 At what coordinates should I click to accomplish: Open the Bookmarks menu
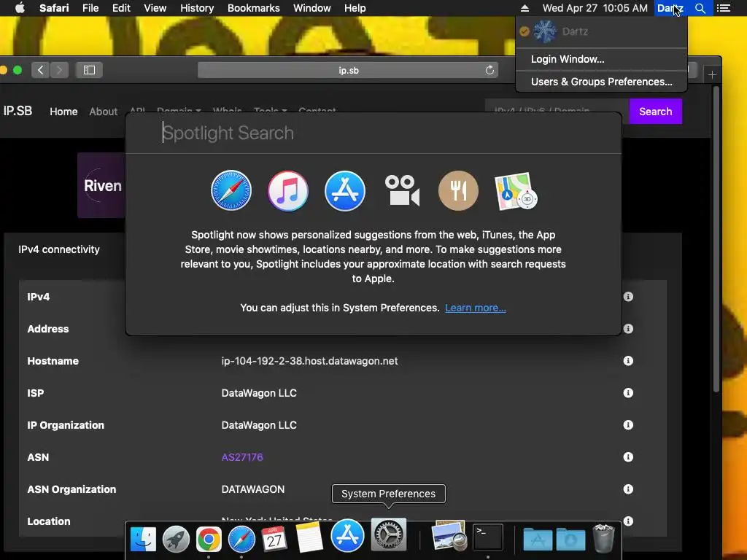(x=253, y=8)
